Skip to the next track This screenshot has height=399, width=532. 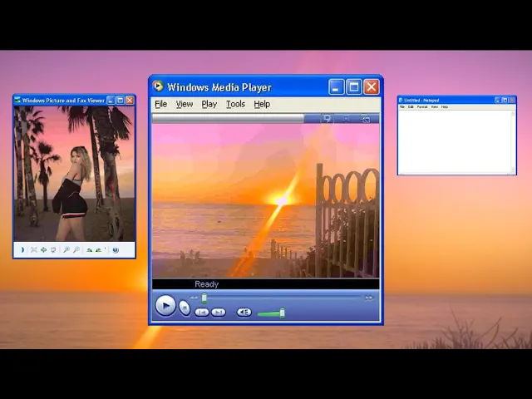pos(219,313)
